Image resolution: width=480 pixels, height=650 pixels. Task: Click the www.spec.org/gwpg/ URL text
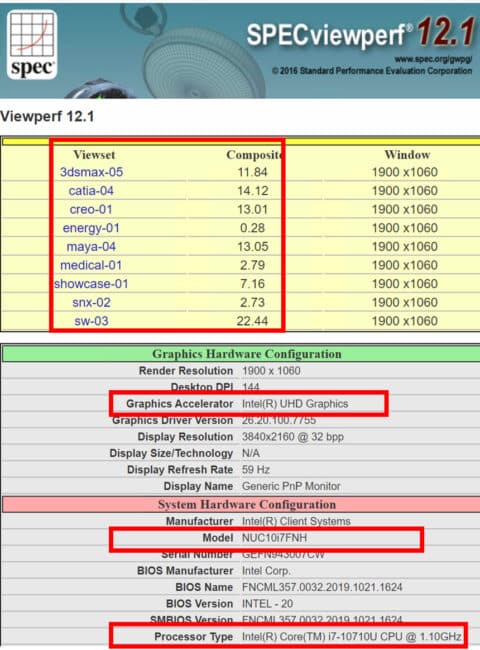click(x=433, y=59)
